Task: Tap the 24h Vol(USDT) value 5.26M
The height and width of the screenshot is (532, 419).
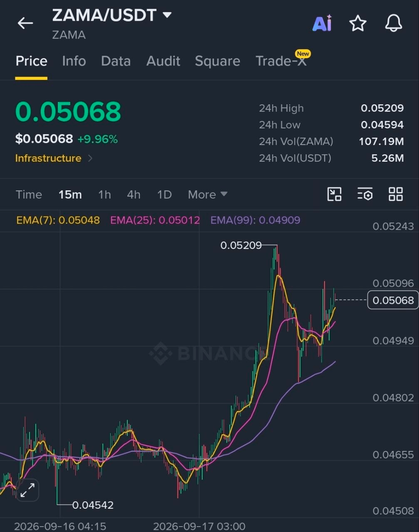Action: click(x=387, y=158)
